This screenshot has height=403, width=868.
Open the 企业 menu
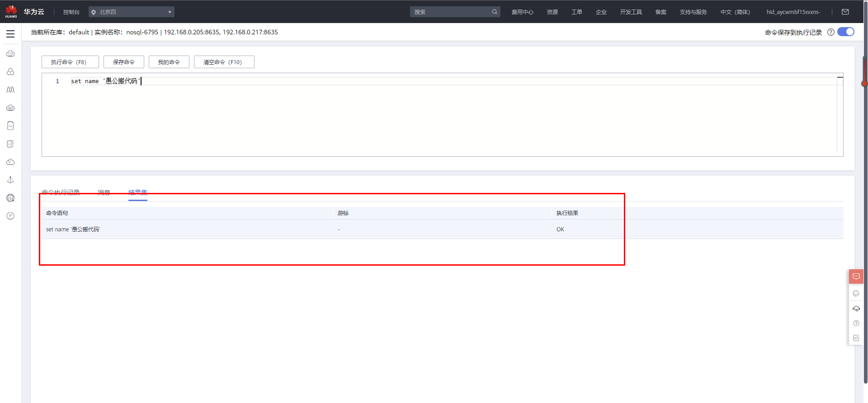pyautogui.click(x=601, y=12)
